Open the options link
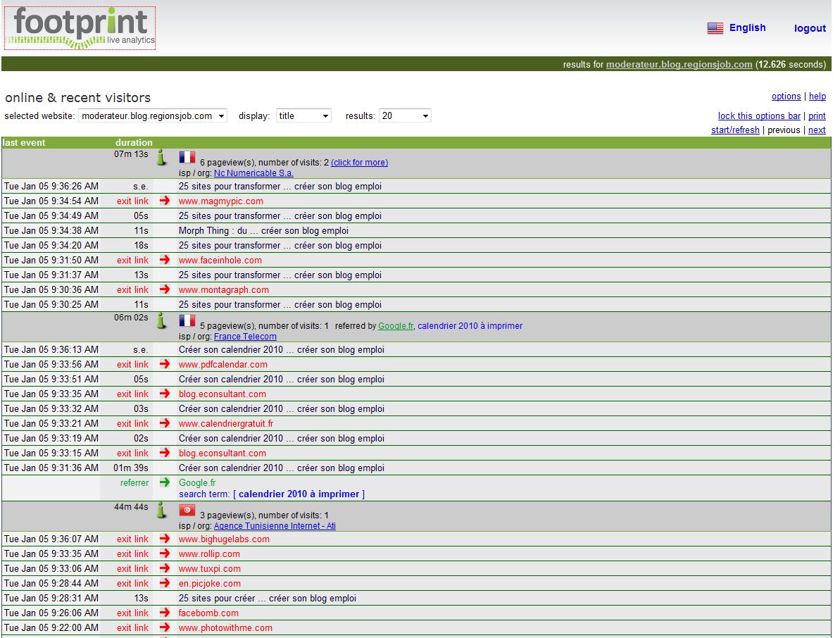840x638 pixels. tap(786, 96)
